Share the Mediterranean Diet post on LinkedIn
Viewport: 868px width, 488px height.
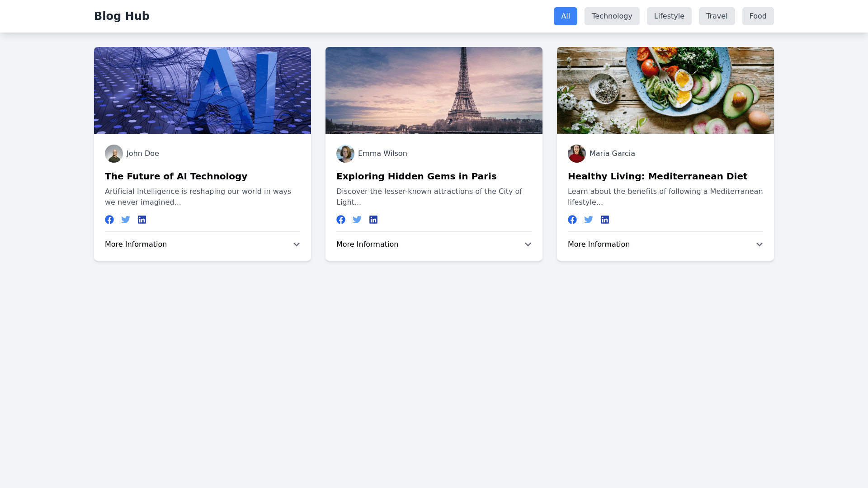605,220
